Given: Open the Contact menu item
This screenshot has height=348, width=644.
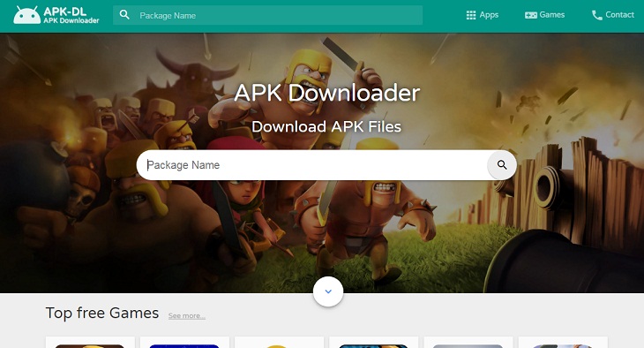Looking at the screenshot, I should 613,15.
